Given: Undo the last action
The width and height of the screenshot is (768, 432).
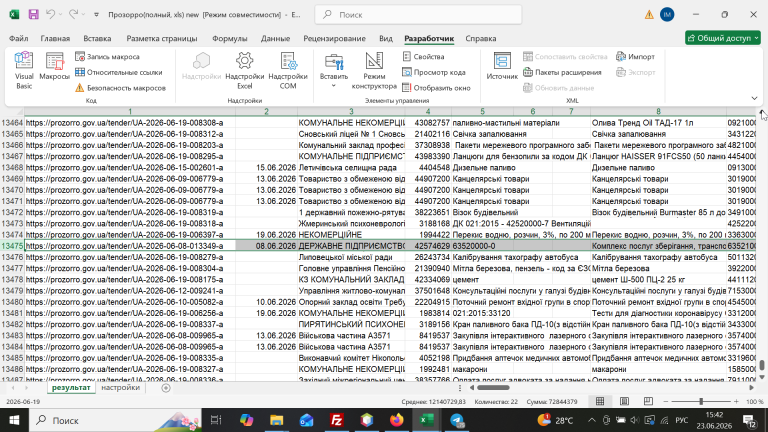Looking at the screenshot, I should point(50,15).
